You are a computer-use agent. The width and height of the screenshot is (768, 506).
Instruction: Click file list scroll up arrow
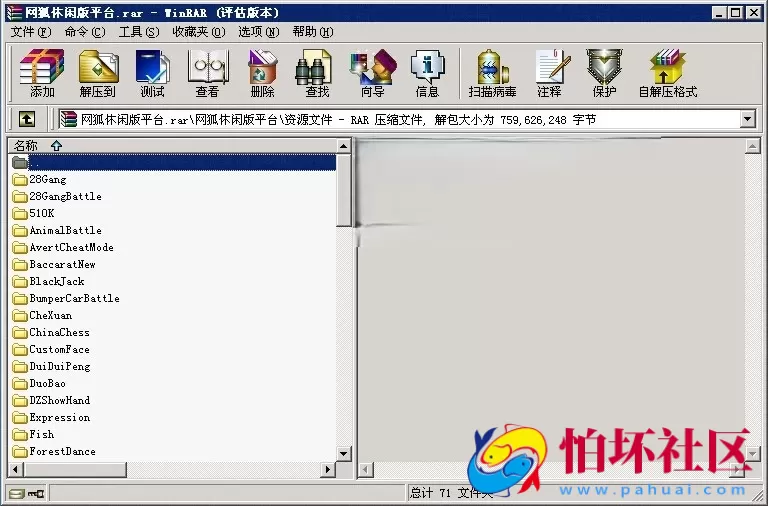[344, 145]
